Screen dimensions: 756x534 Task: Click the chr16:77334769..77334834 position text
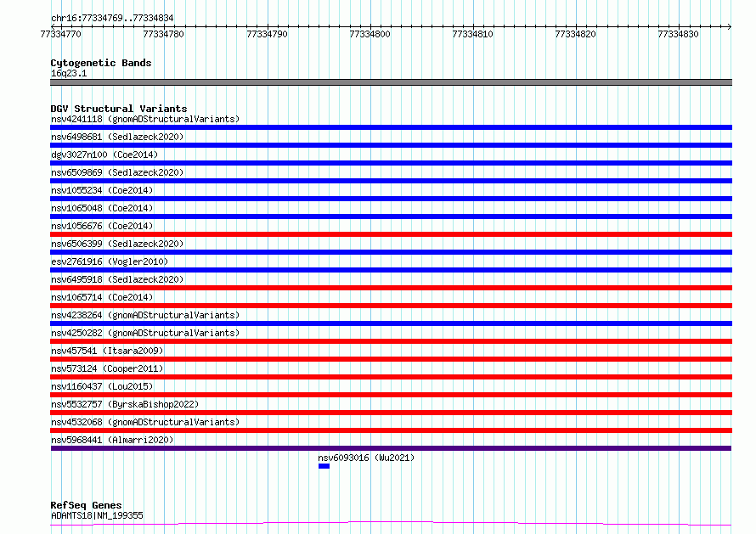[112, 18]
